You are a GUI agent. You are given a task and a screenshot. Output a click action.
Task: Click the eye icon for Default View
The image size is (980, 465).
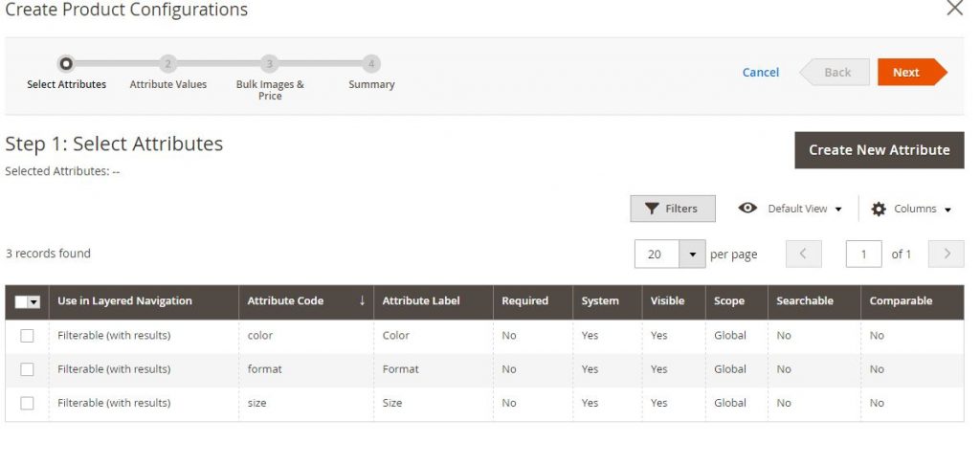(747, 209)
